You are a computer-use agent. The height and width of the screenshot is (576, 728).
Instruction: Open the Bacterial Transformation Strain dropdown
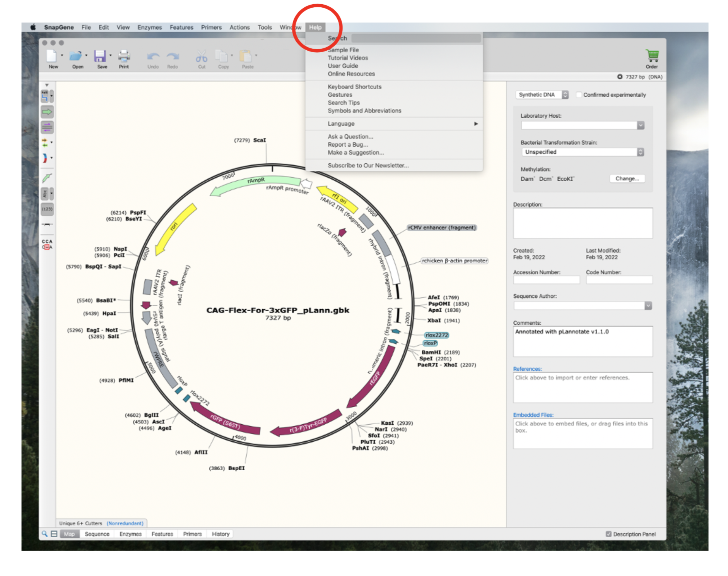[x=583, y=152]
